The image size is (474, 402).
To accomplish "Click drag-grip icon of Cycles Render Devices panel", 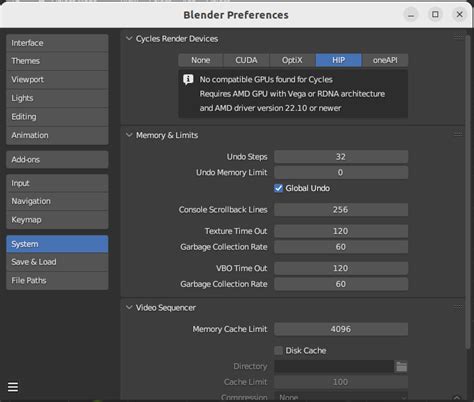I will tap(458, 37).
